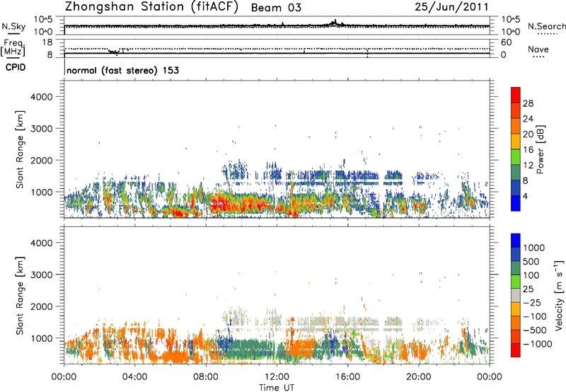Click the 'Slant Range [km]' label of velocity panel

pyautogui.click(x=20, y=296)
